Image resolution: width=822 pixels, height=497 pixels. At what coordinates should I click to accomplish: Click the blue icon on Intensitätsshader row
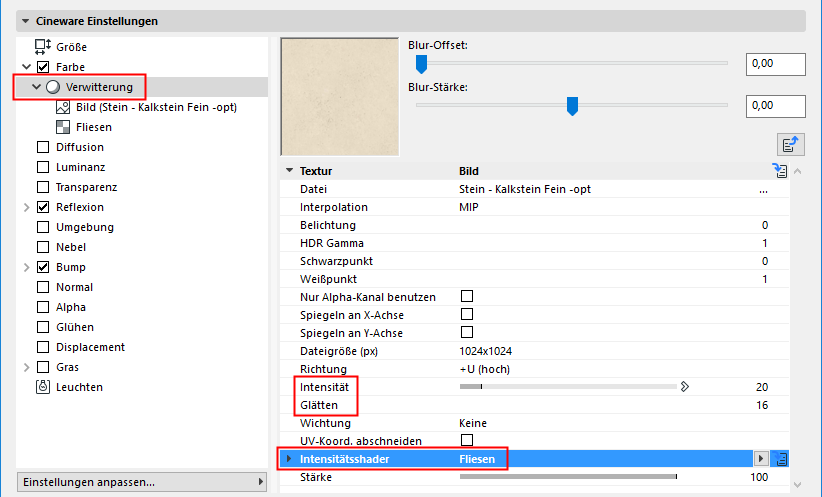pos(780,459)
